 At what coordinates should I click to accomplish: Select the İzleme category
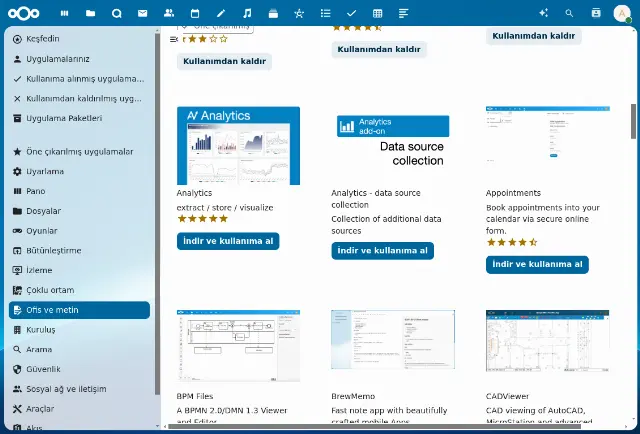[x=79, y=270]
